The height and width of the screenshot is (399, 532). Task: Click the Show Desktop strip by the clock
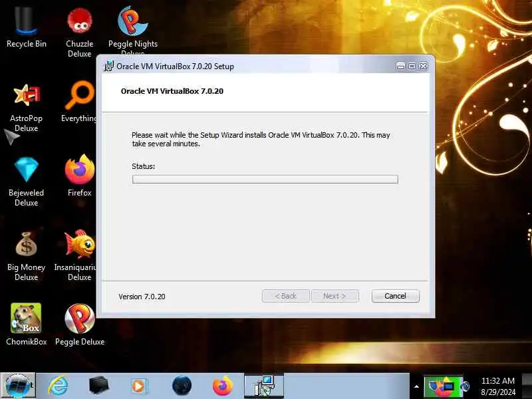(x=527, y=386)
